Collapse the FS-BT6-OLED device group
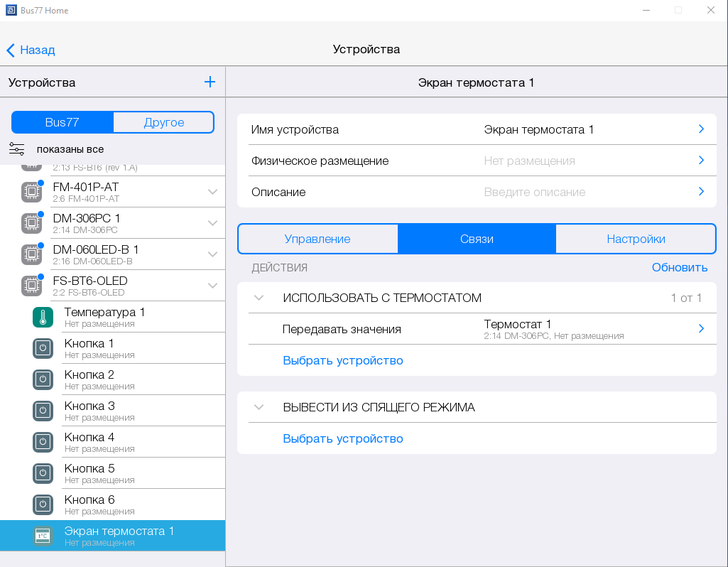 pyautogui.click(x=212, y=286)
